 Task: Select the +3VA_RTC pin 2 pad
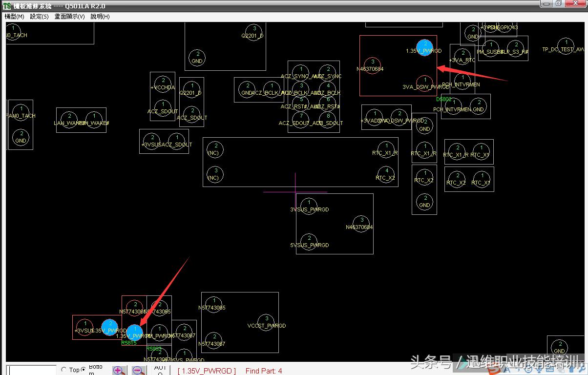(x=462, y=56)
